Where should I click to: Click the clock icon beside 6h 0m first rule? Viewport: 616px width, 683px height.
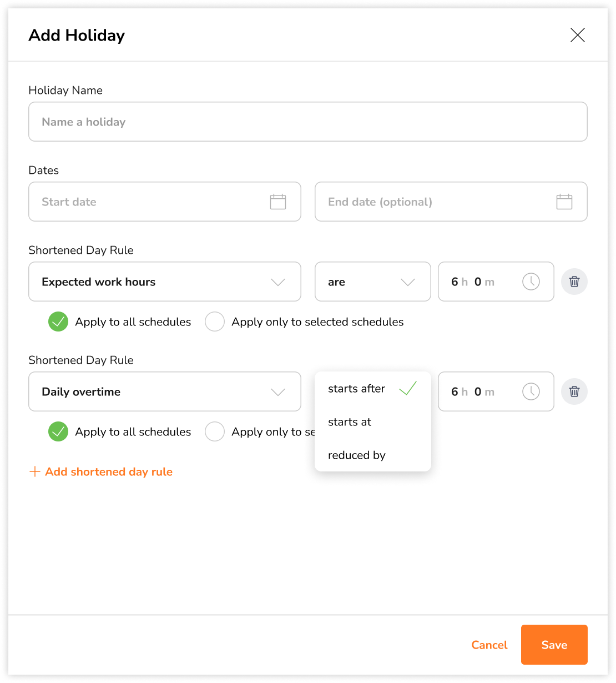pos(531,282)
